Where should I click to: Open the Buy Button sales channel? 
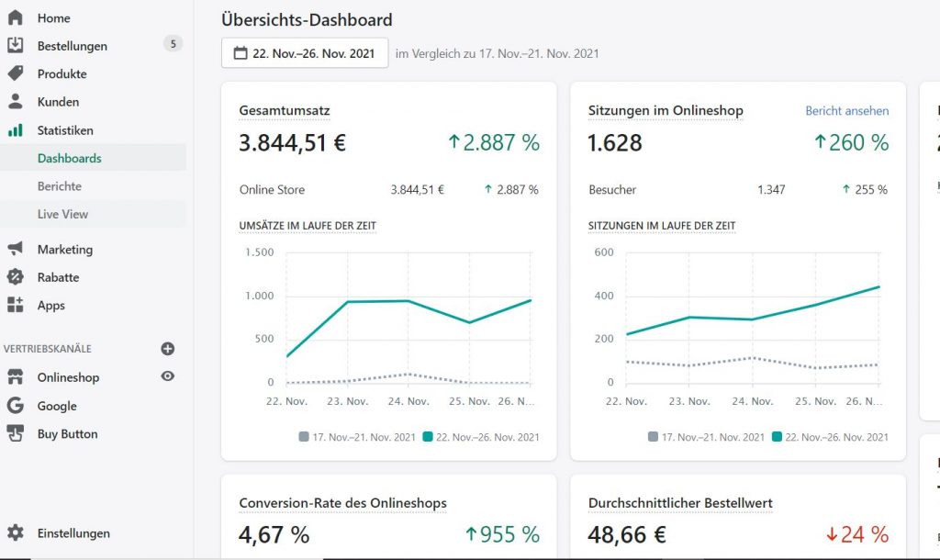pyautogui.click(x=67, y=434)
